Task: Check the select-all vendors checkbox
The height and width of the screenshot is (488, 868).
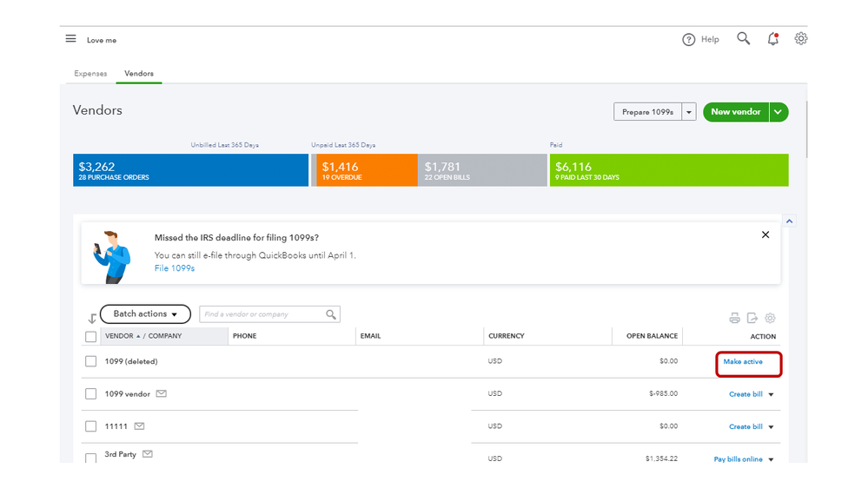Action: pyautogui.click(x=91, y=337)
